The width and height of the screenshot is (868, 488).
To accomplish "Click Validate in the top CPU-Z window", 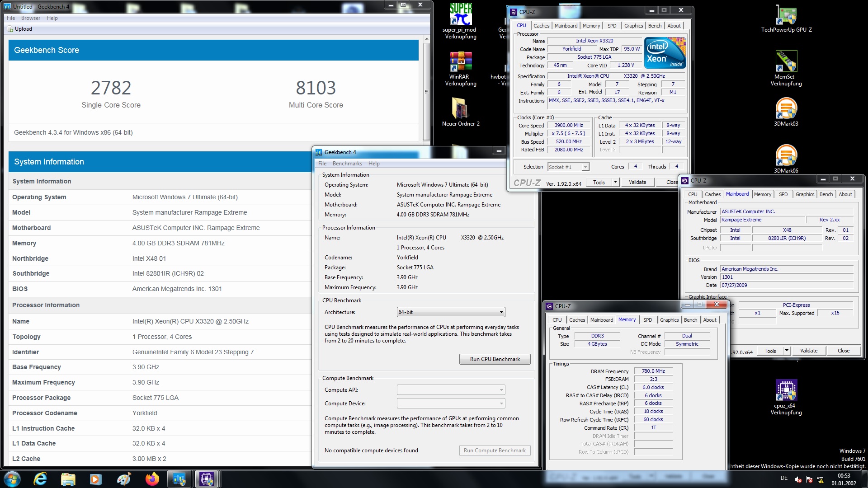I will (637, 182).
